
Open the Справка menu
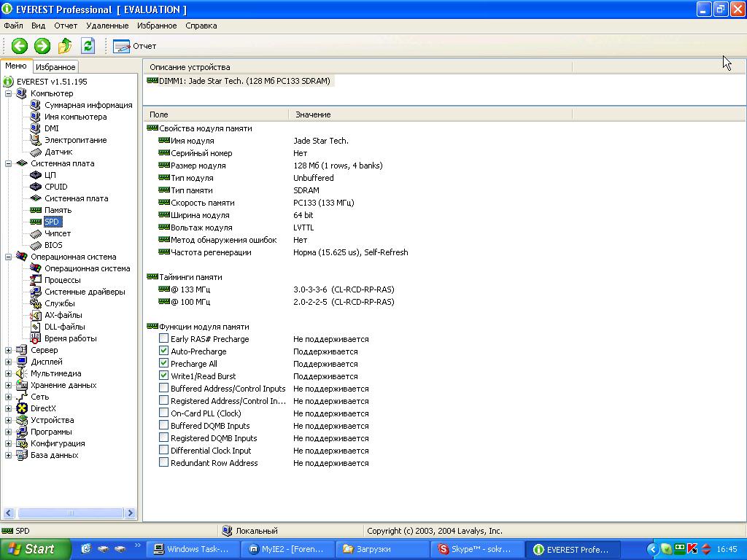coord(201,26)
